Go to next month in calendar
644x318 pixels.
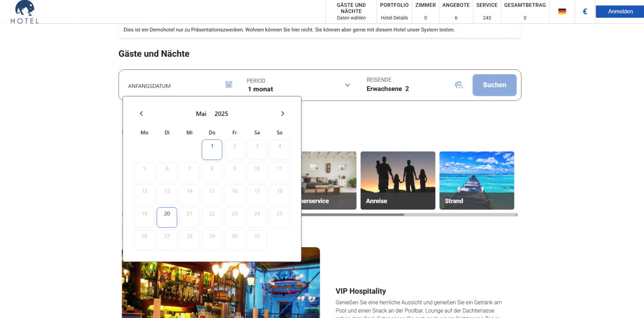(x=282, y=114)
